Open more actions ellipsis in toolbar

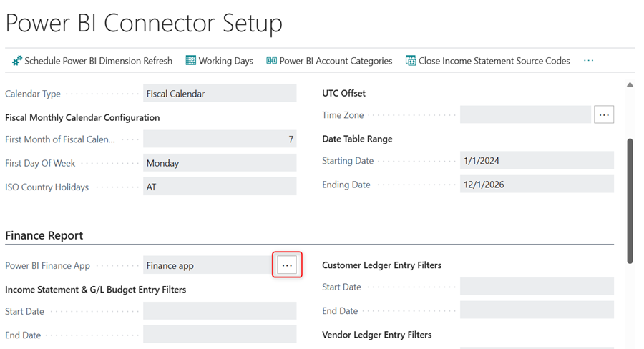tap(588, 61)
